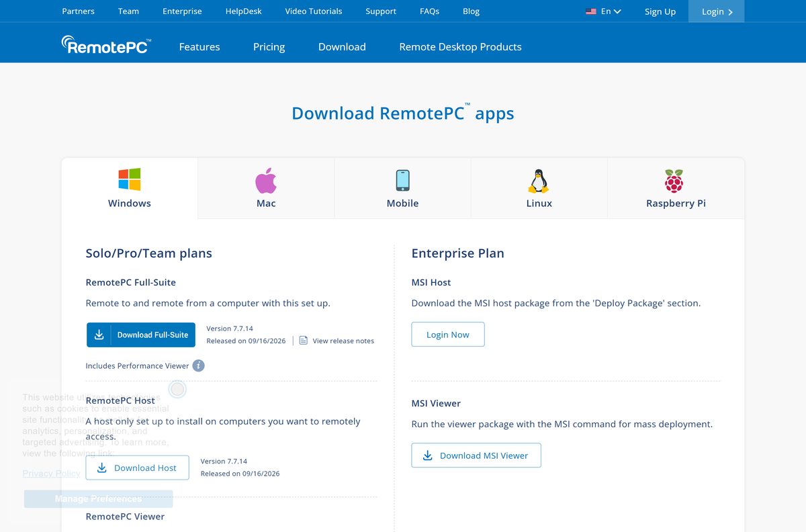Screen dimensions: 806x532
Task: Click the 'Download RemotePC apps' heading
Action: 403,113
